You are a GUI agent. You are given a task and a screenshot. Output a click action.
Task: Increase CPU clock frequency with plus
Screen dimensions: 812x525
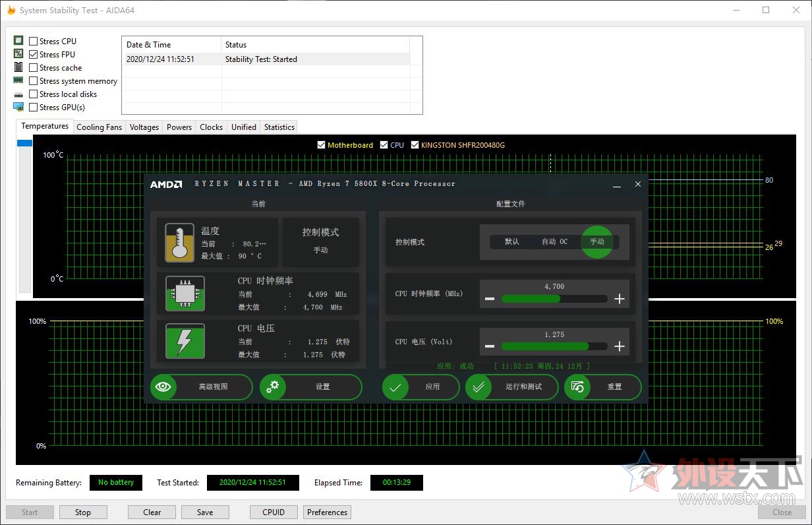[619, 299]
